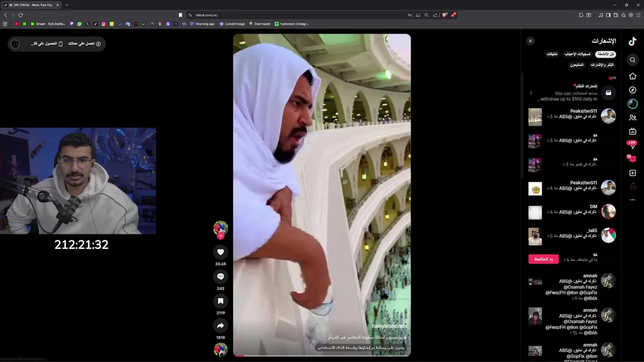Open the Leo AI sparkle icon
This screenshot has height=362, width=644.
click(x=623, y=15)
